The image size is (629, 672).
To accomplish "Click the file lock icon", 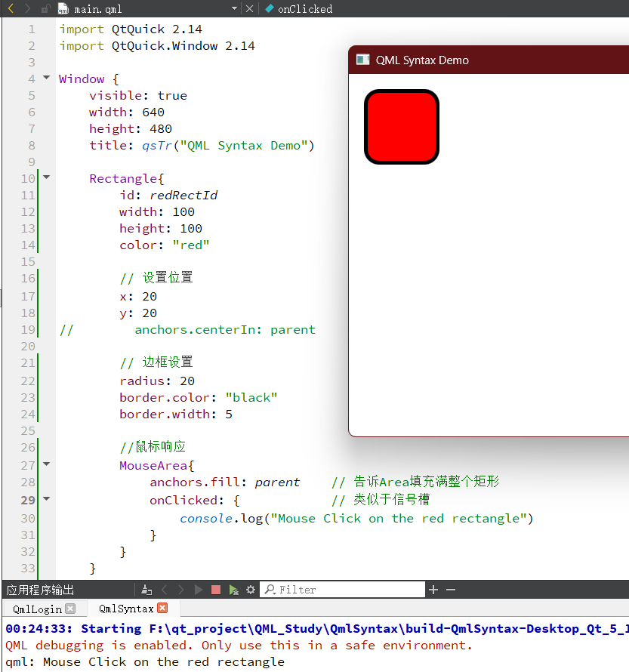I will (45, 8).
